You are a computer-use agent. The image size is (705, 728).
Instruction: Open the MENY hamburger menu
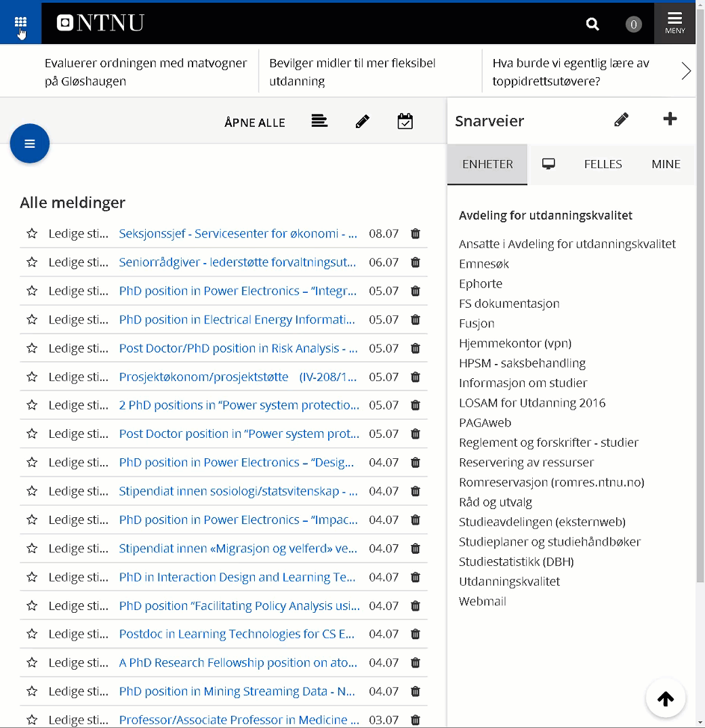pos(674,23)
